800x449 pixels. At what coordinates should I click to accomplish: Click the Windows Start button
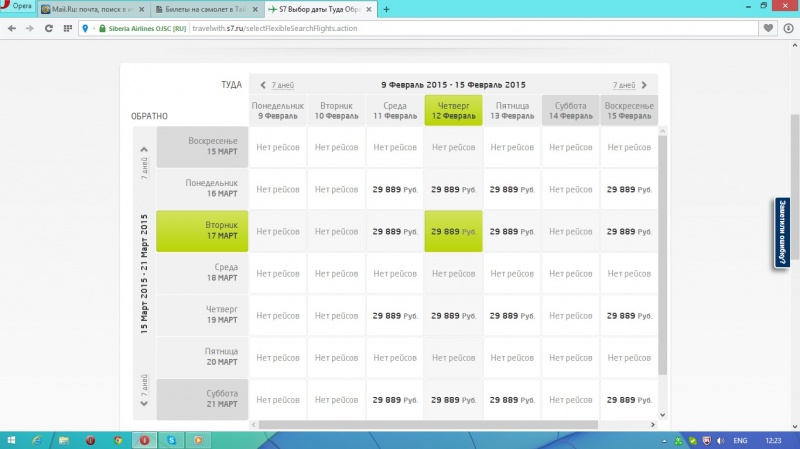(x=11, y=440)
